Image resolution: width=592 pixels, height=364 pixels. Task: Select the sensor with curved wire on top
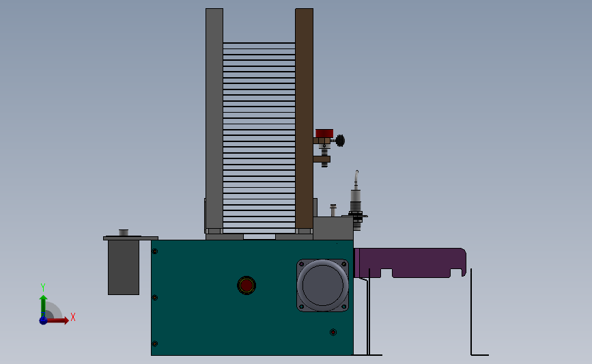pyautogui.click(x=356, y=200)
